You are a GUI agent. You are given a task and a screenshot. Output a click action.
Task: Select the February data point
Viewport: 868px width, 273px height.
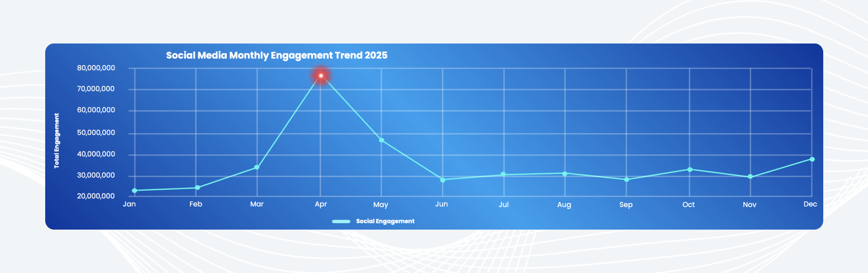[198, 188]
